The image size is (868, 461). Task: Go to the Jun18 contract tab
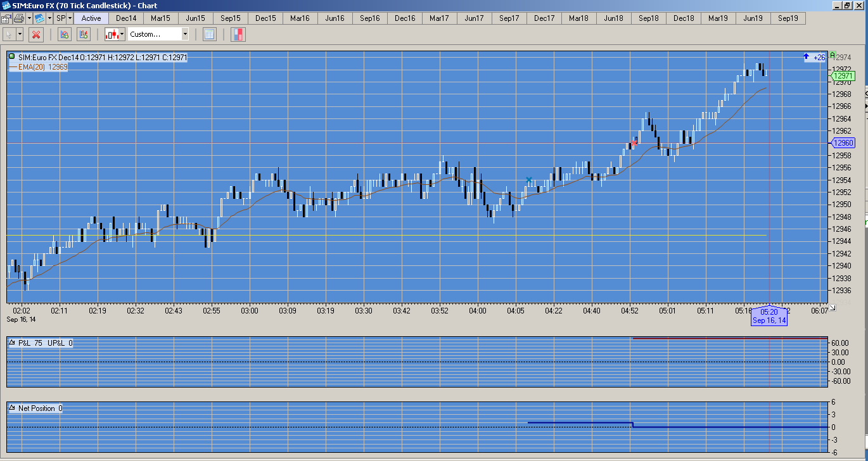click(x=614, y=18)
